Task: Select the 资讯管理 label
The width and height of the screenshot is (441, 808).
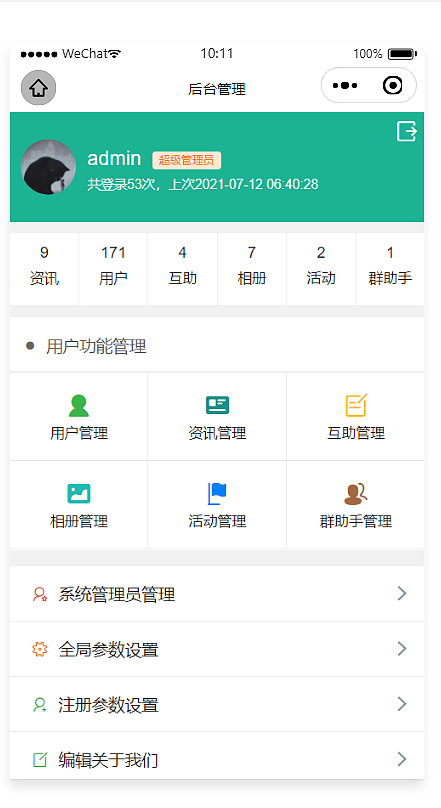Action: coord(217,433)
